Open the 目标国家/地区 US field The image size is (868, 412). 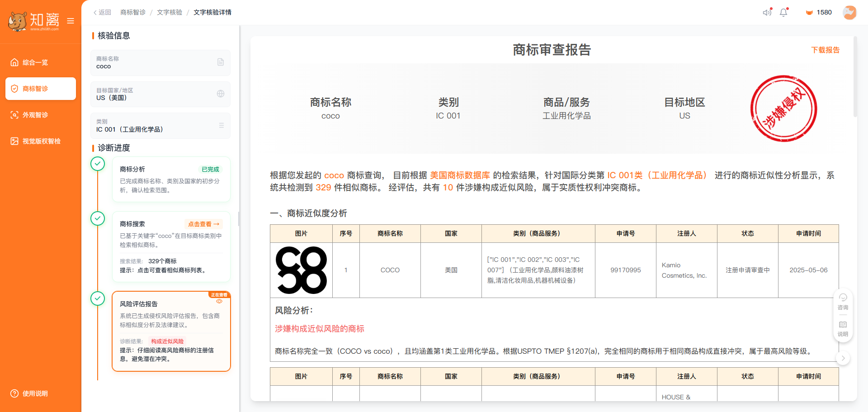coord(160,94)
